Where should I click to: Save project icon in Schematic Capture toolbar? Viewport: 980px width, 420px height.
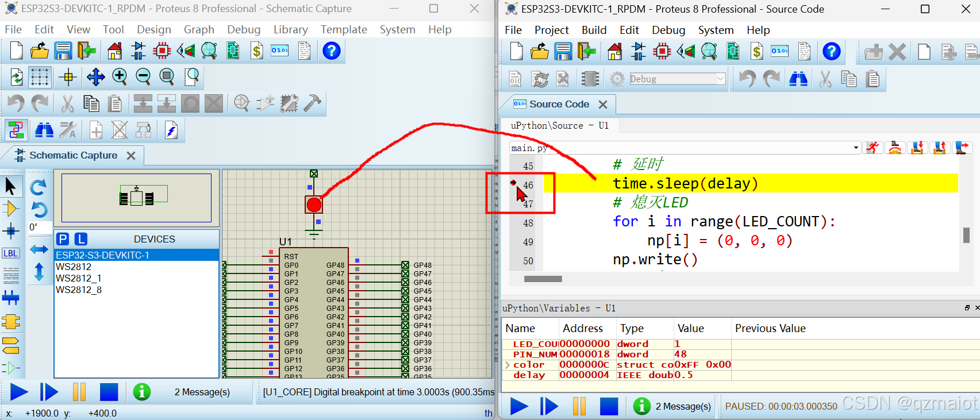click(x=63, y=51)
